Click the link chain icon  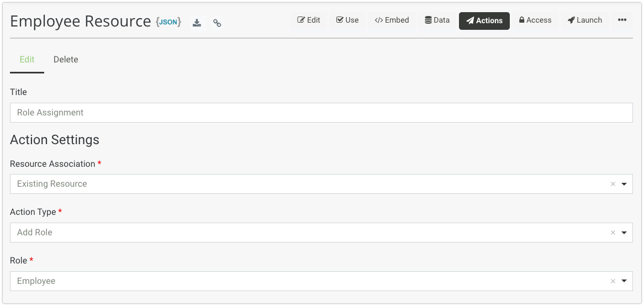tap(217, 23)
